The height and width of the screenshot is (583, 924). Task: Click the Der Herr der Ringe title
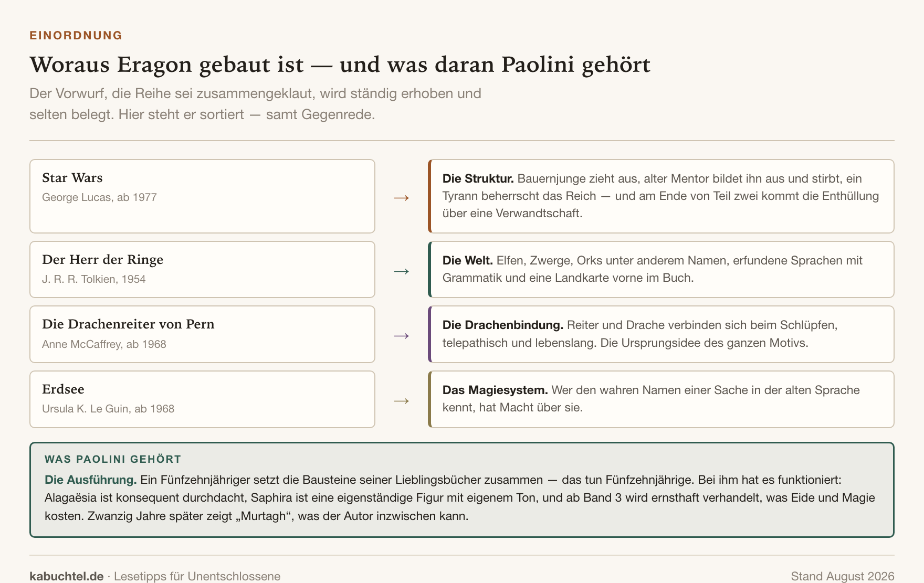[x=102, y=260]
